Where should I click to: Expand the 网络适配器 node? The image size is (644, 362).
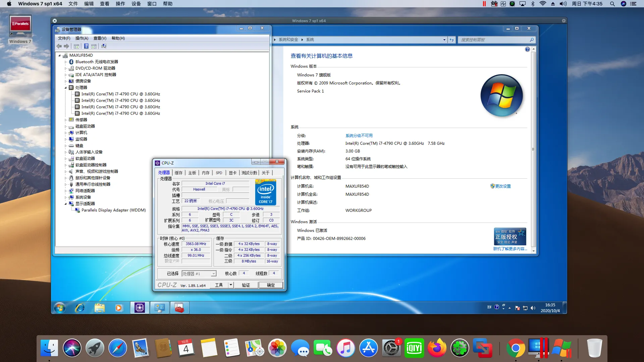(65, 191)
